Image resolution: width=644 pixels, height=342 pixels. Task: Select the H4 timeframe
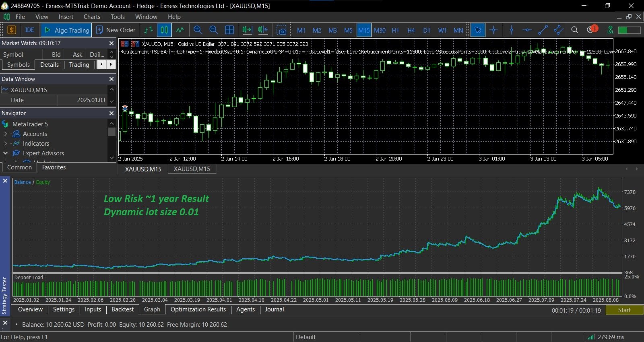(x=411, y=30)
